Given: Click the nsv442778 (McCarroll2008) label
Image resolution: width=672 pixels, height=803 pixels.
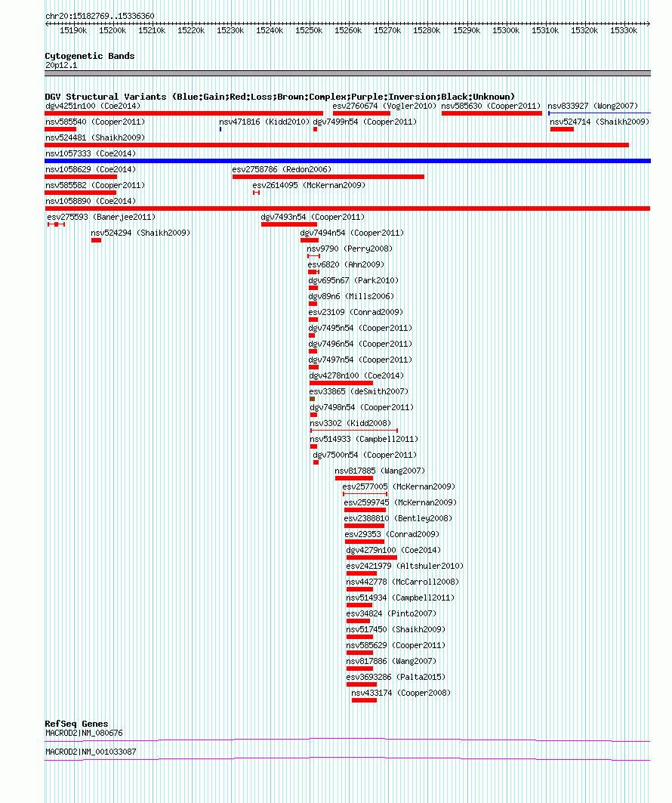Looking at the screenshot, I should pyautogui.click(x=402, y=582).
